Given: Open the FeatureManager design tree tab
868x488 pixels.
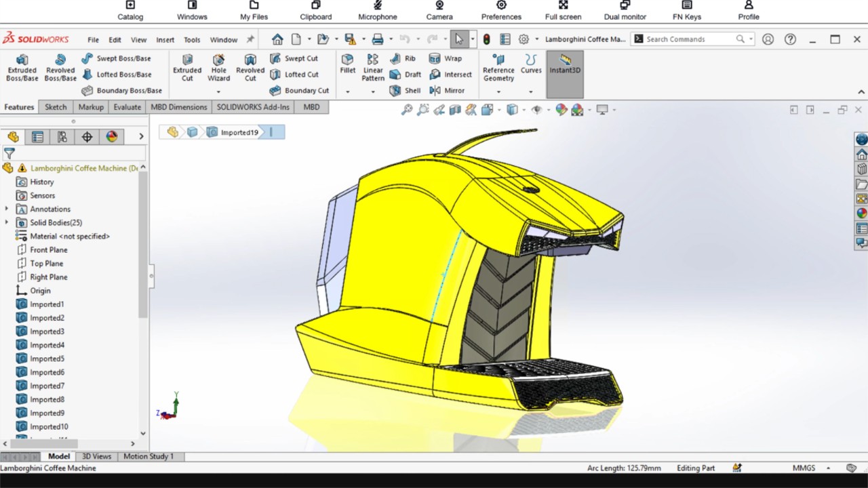Looking at the screenshot, I should [x=13, y=137].
